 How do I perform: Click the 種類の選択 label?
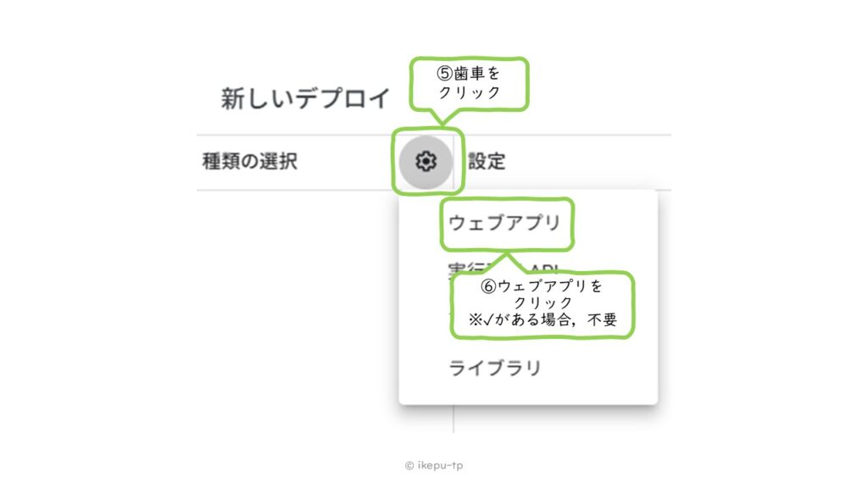coord(249,161)
